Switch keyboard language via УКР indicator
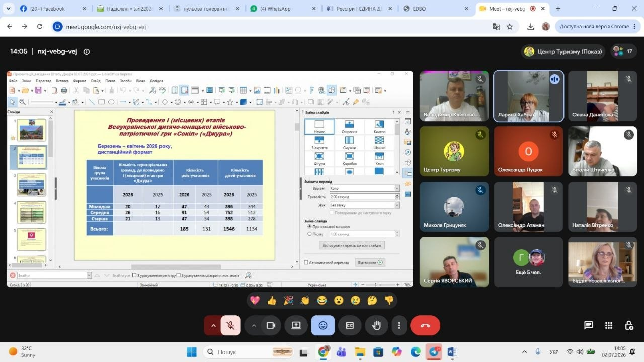644x362 pixels. pos(553,352)
